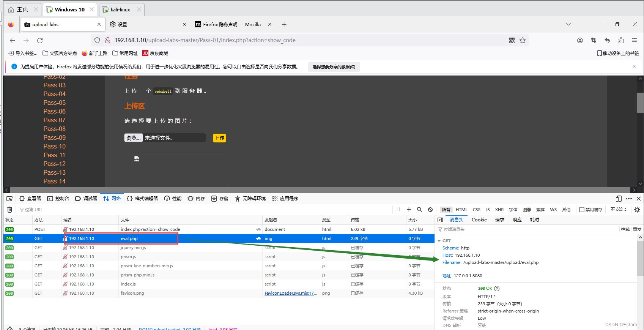Click the block request button

coord(625,229)
